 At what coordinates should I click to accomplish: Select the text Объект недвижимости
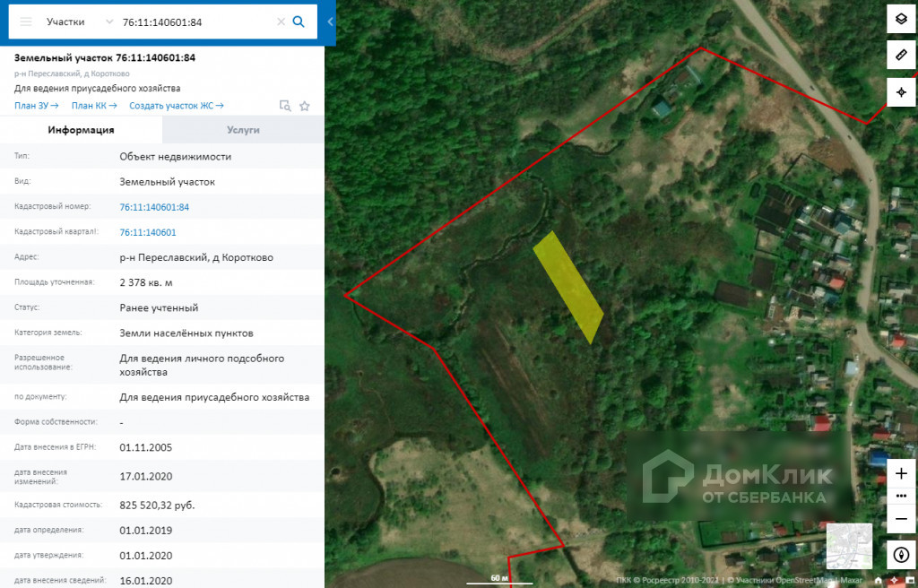pyautogui.click(x=175, y=156)
